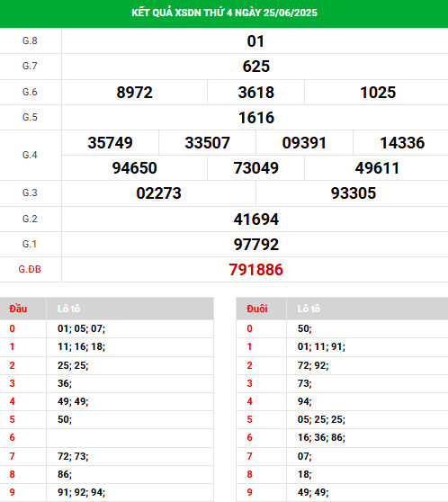The width and height of the screenshot is (448, 502).
Task: Click the Đầu column header
Action: point(18,309)
